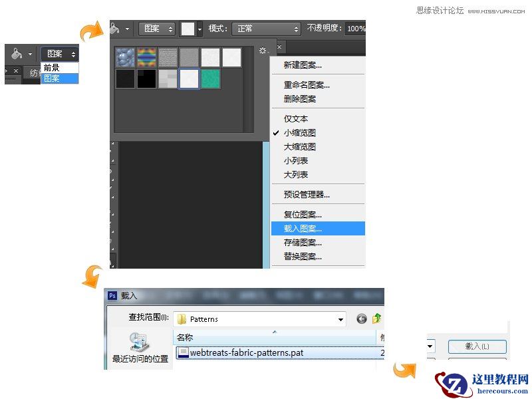Open the pattern panel gear menu
Image resolution: width=532 pixels, height=399 pixels.
click(x=263, y=50)
